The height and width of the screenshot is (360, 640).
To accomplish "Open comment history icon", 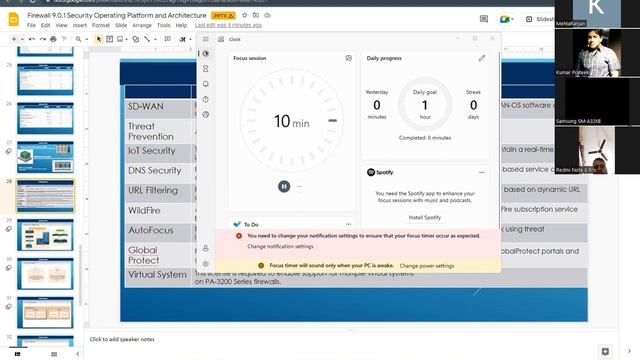I will click(x=484, y=19).
